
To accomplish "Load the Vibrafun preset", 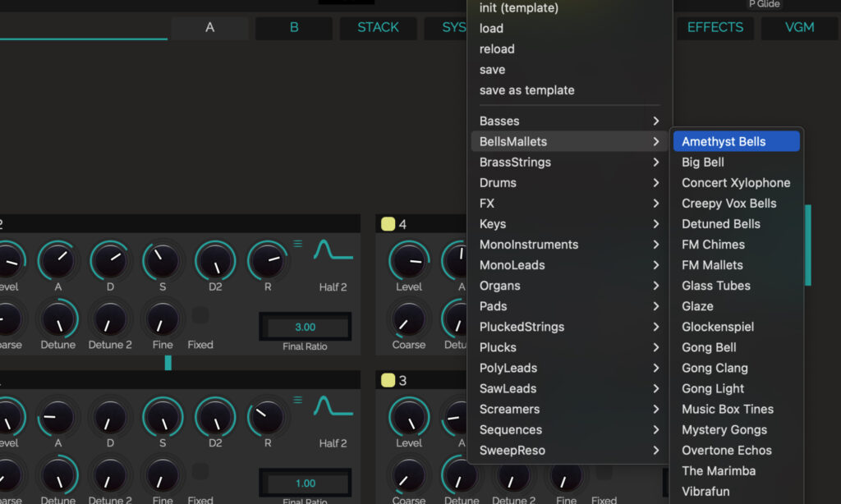I will pos(737,492).
